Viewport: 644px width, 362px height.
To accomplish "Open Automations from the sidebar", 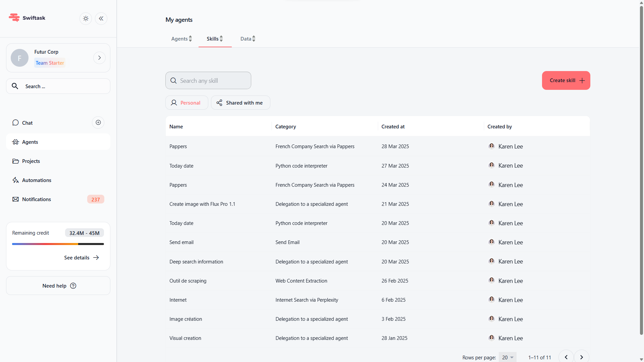I will click(37, 180).
